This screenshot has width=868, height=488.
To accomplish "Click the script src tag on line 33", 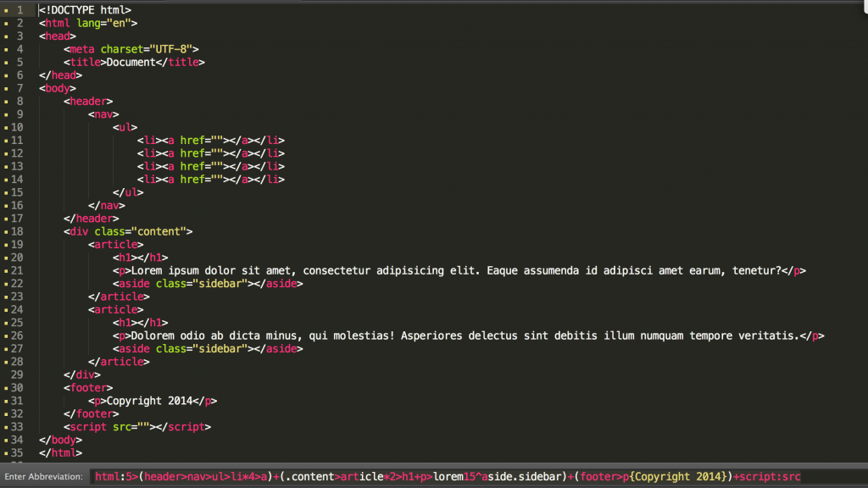I will pos(137,427).
